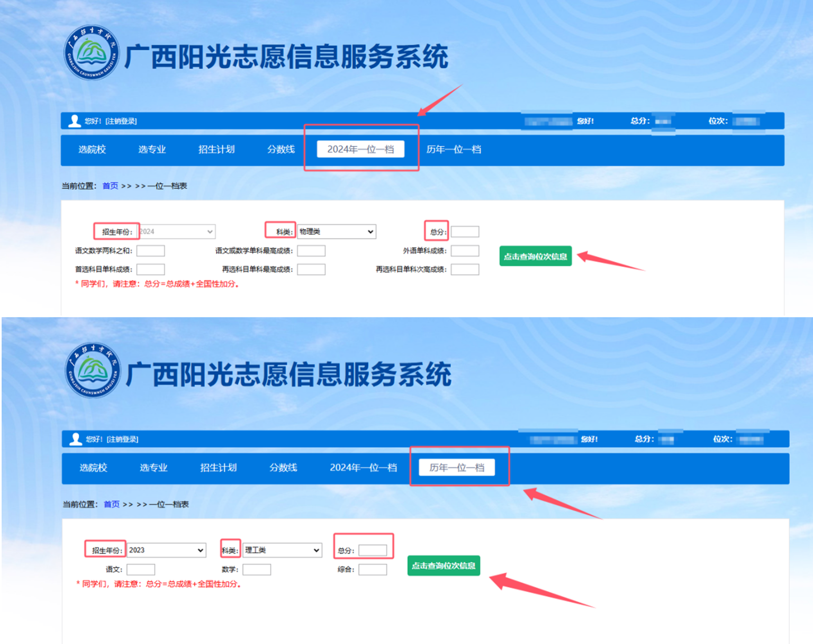Image resolution: width=813 pixels, height=644 pixels.
Task: Click bottom green 点击查询位次信息 button
Action: pyautogui.click(x=444, y=566)
